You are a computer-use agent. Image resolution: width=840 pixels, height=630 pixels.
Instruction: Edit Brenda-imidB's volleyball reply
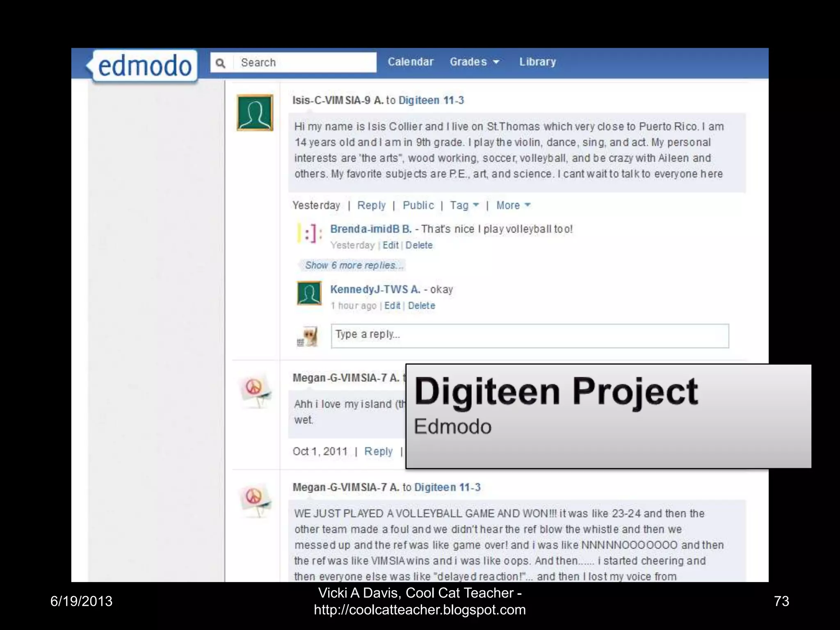(x=390, y=245)
